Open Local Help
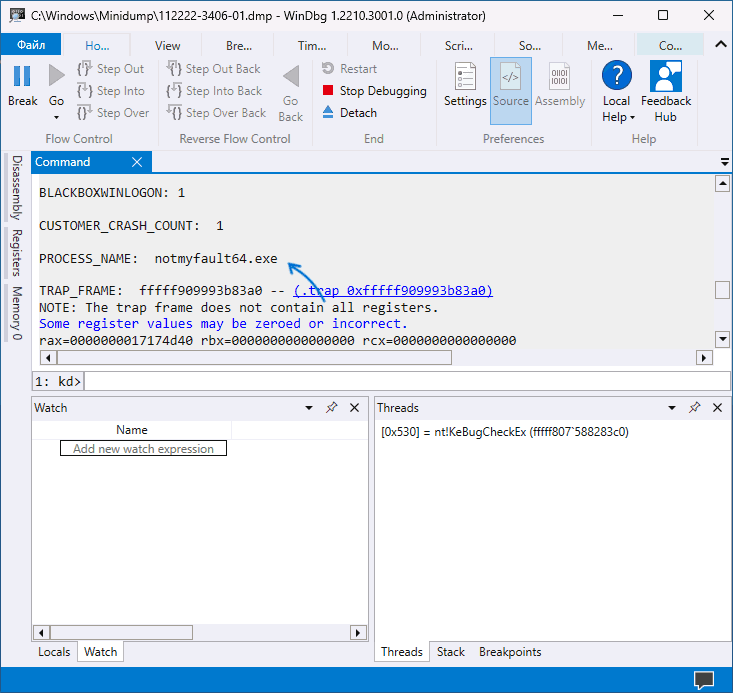Viewport: 733px width, 693px height. pyautogui.click(x=617, y=92)
